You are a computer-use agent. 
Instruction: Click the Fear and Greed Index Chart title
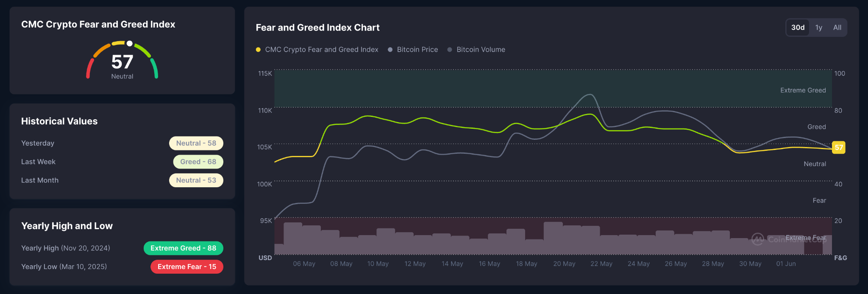point(317,28)
